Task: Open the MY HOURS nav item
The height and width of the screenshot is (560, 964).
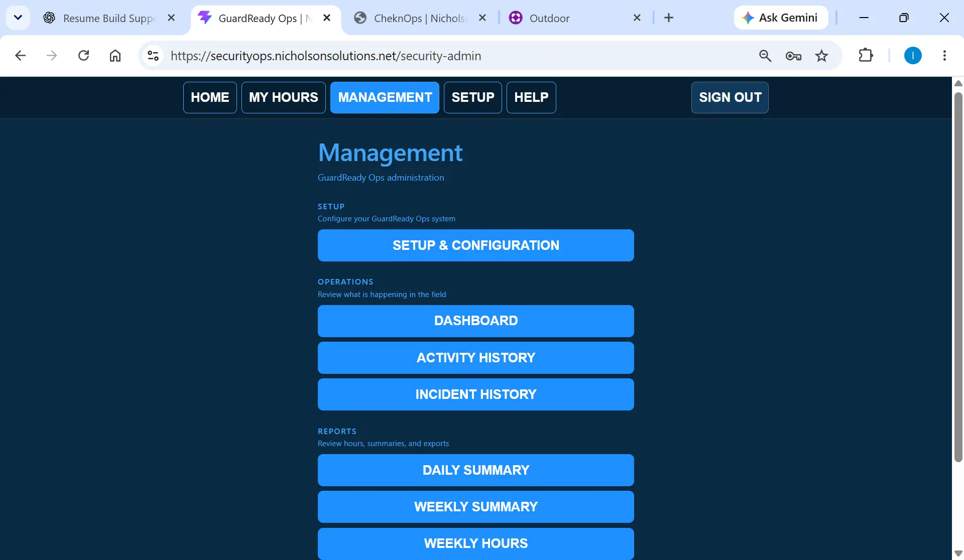Action: pos(284,97)
